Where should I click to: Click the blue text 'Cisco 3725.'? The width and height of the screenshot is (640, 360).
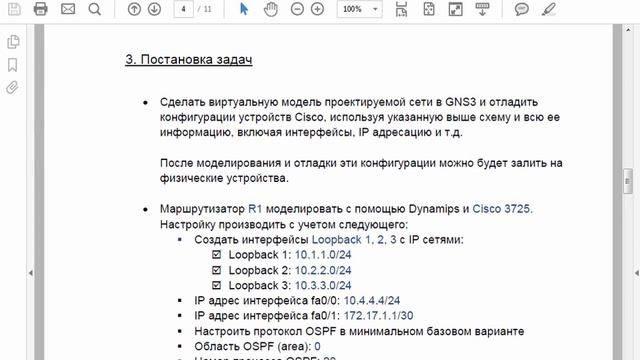point(502,209)
